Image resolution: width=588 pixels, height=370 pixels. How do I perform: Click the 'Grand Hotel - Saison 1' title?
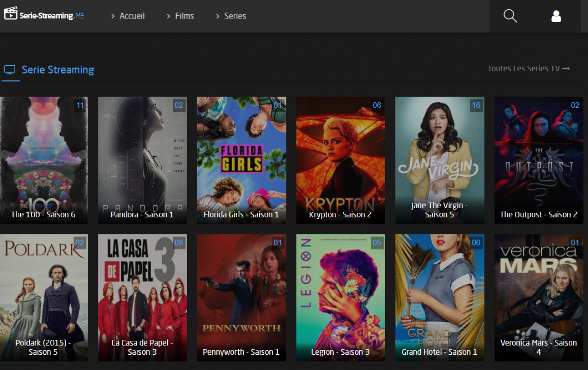(439, 352)
